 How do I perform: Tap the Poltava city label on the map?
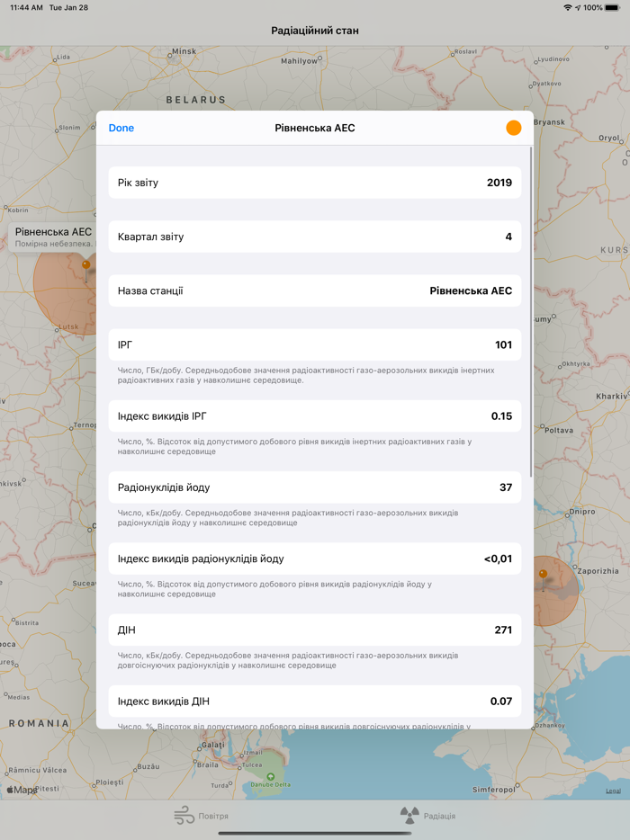click(x=559, y=430)
